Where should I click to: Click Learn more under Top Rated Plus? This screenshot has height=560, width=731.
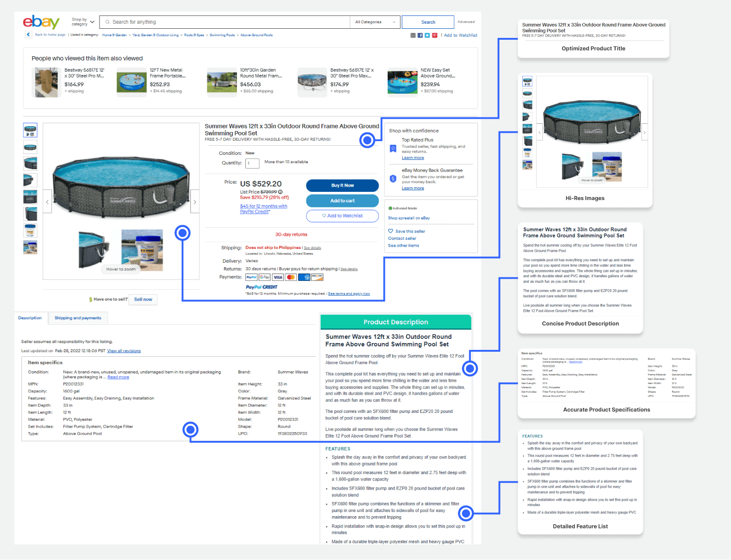[413, 158]
